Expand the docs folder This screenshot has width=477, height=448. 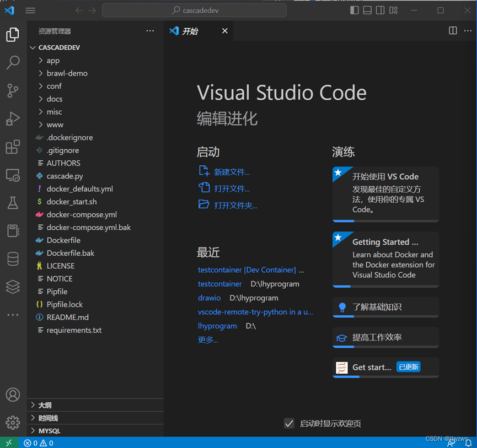point(95,99)
